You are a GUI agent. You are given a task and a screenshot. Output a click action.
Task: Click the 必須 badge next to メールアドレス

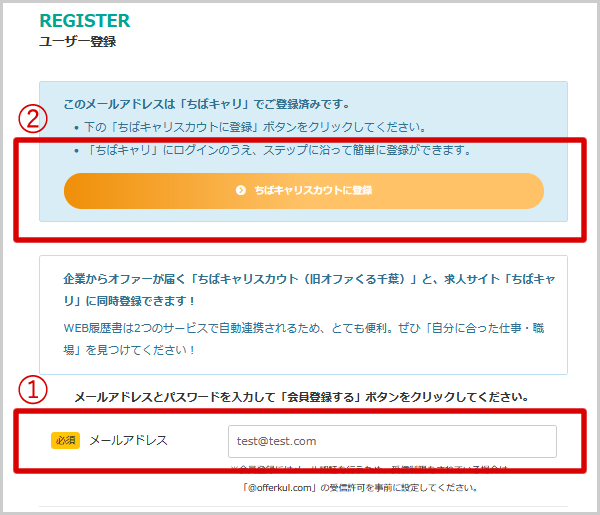pyautogui.click(x=65, y=440)
